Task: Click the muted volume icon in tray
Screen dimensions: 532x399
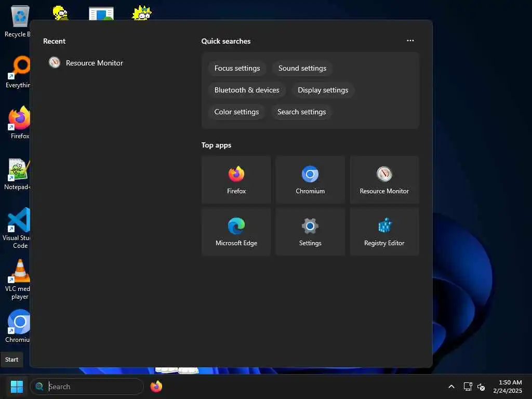Action: [x=481, y=387]
